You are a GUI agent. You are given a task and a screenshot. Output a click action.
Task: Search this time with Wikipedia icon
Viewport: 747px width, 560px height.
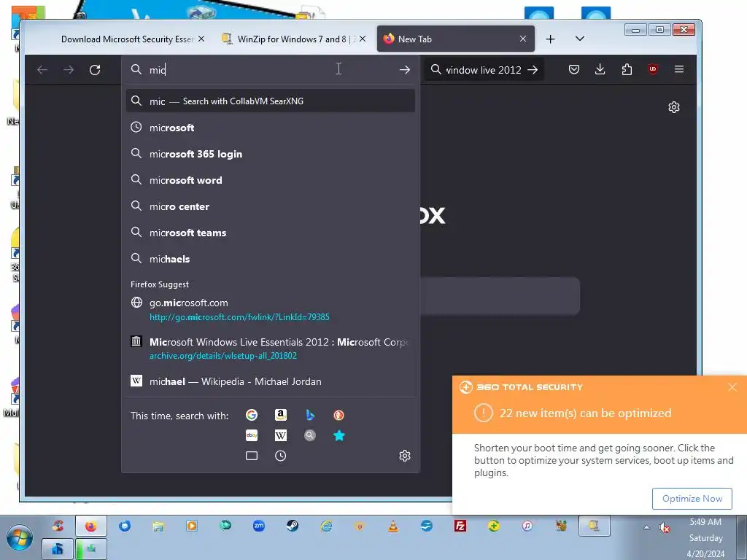(x=281, y=435)
